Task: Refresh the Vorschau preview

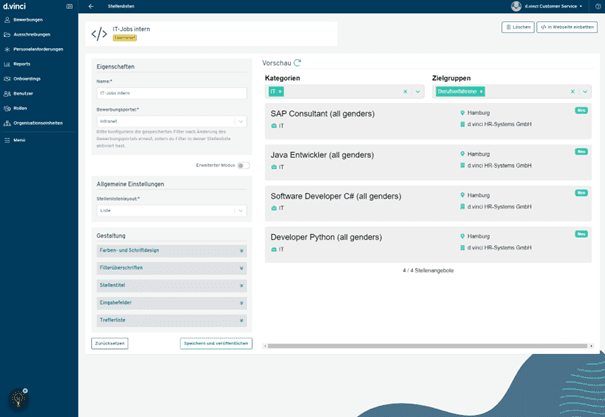Action: (297, 63)
